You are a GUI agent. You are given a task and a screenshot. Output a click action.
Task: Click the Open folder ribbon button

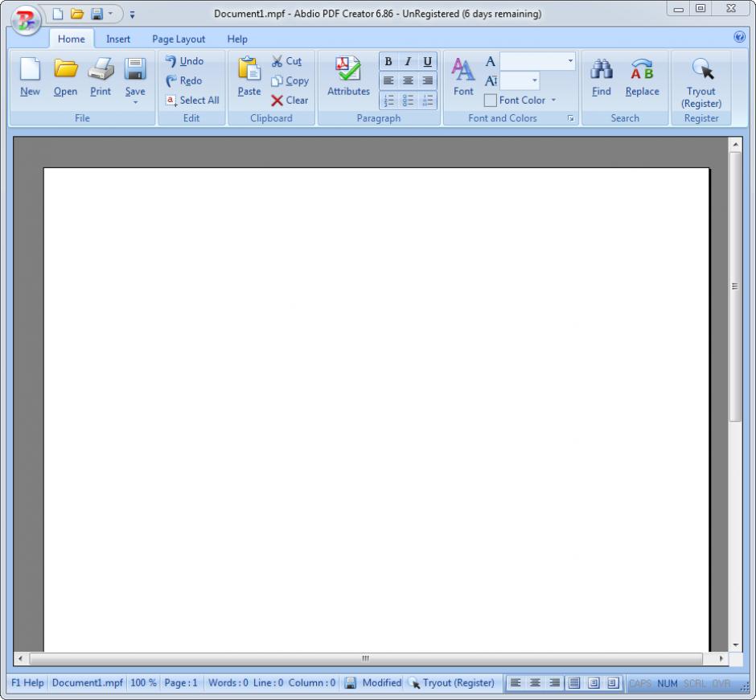pyautogui.click(x=65, y=76)
